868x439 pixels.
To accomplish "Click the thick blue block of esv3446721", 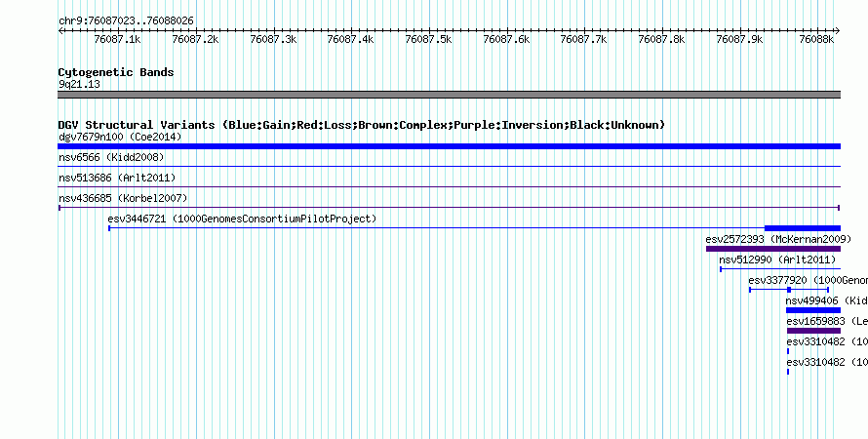I will (802, 228).
